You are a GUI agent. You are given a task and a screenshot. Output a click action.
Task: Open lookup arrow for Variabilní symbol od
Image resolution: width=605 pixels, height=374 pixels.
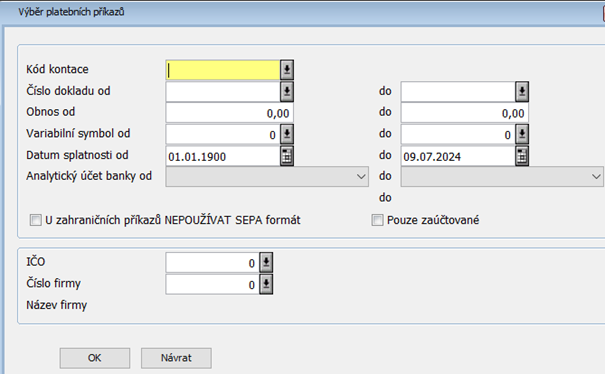click(x=287, y=134)
